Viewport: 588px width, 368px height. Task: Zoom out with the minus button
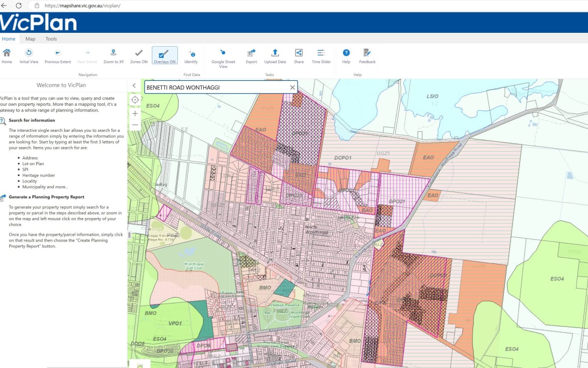135,125
